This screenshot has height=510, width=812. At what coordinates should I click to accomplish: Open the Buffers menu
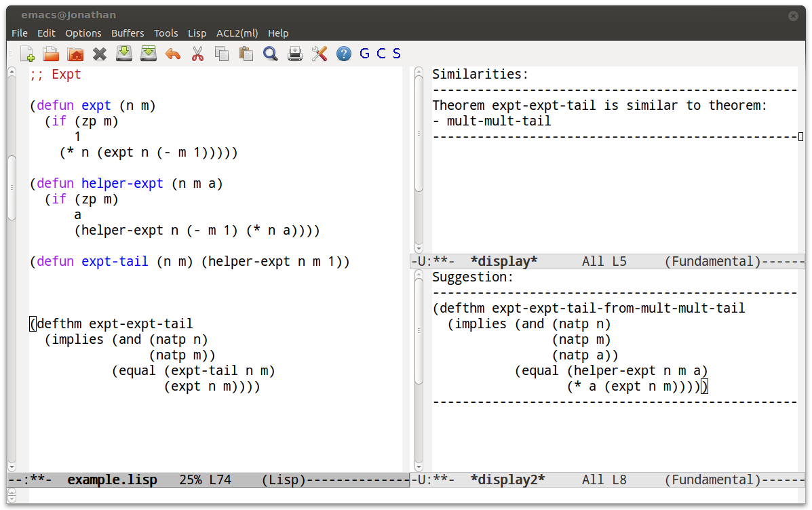pyautogui.click(x=128, y=33)
